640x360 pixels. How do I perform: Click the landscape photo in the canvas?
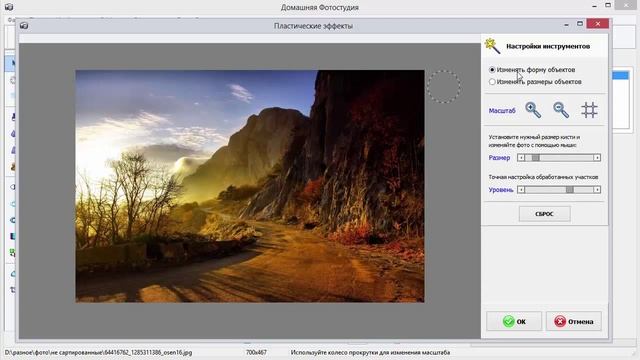tap(250, 186)
